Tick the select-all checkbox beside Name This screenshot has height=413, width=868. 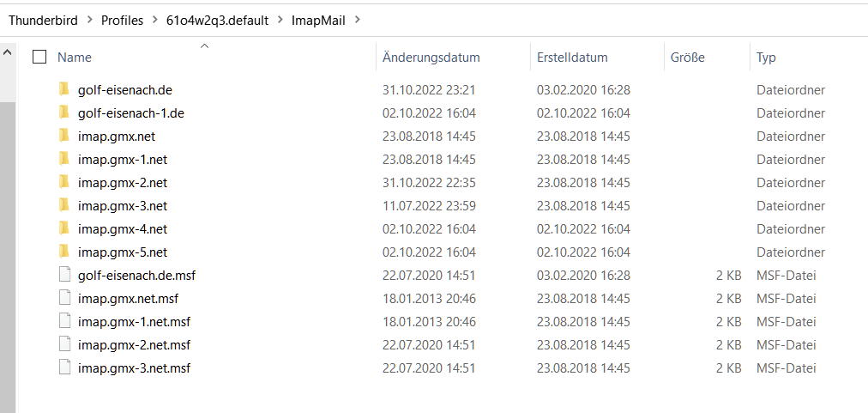click(x=39, y=57)
